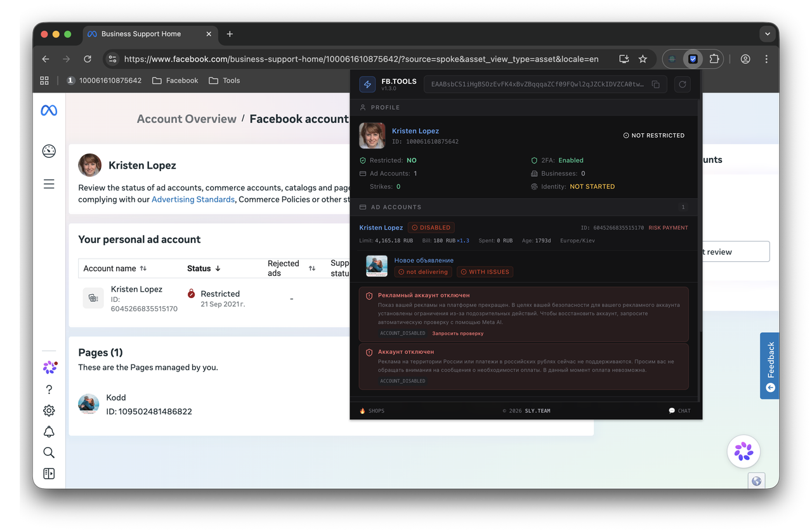Screen dimensions: 812x532
Task: Click the fire SHOPS link in popup footer
Action: point(372,411)
